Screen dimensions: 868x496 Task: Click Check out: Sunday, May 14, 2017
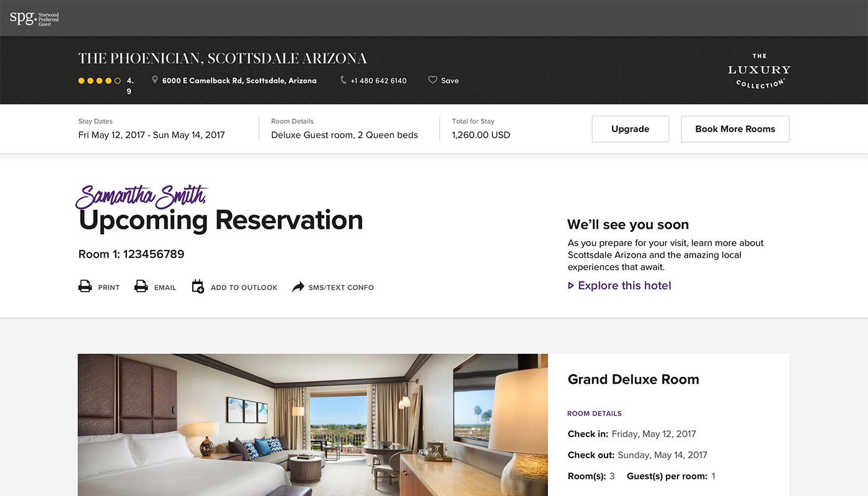[x=637, y=455]
